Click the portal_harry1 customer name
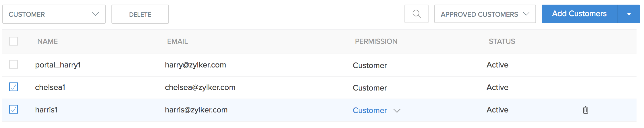The width and height of the screenshot is (644, 128). click(58, 65)
